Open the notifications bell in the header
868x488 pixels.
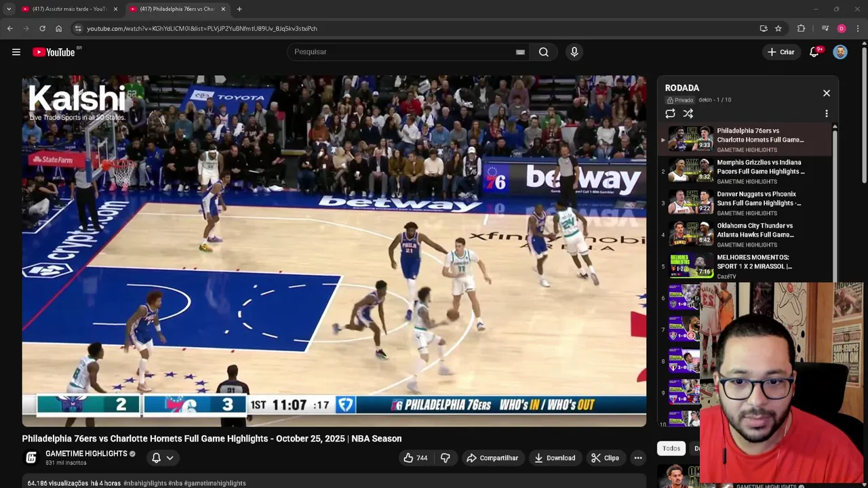[814, 52]
